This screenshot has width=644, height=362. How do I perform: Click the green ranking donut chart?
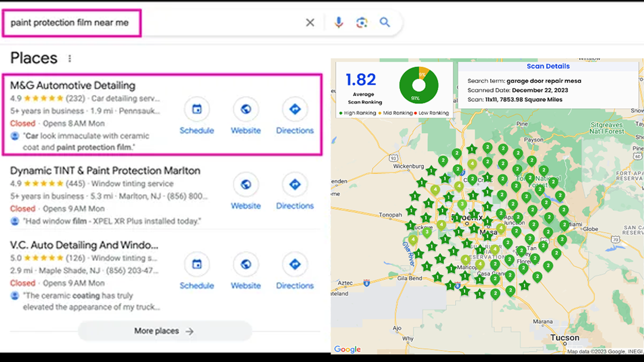(x=419, y=85)
